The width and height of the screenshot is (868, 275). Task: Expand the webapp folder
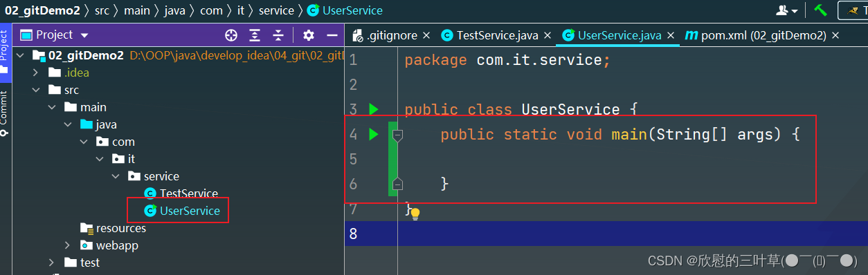click(x=68, y=245)
